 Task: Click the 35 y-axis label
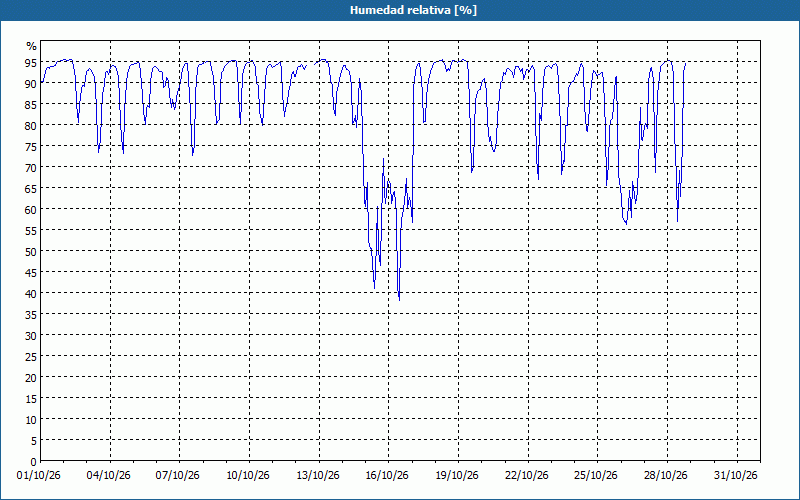[31, 314]
